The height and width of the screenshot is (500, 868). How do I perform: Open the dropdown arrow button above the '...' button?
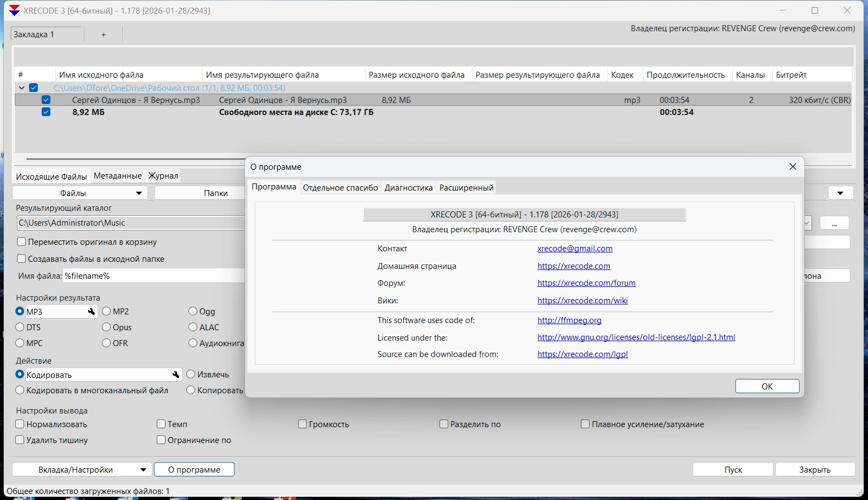point(841,193)
